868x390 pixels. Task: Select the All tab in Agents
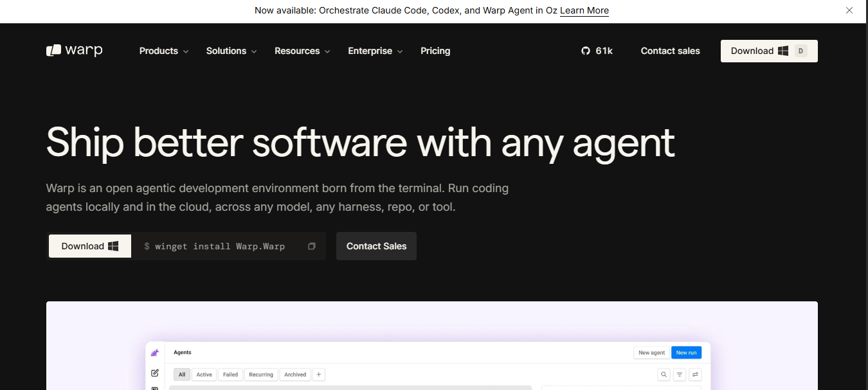coord(182,374)
